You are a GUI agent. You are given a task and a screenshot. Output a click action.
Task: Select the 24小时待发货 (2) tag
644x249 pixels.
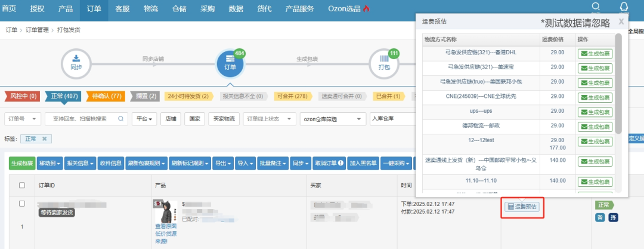click(190, 96)
